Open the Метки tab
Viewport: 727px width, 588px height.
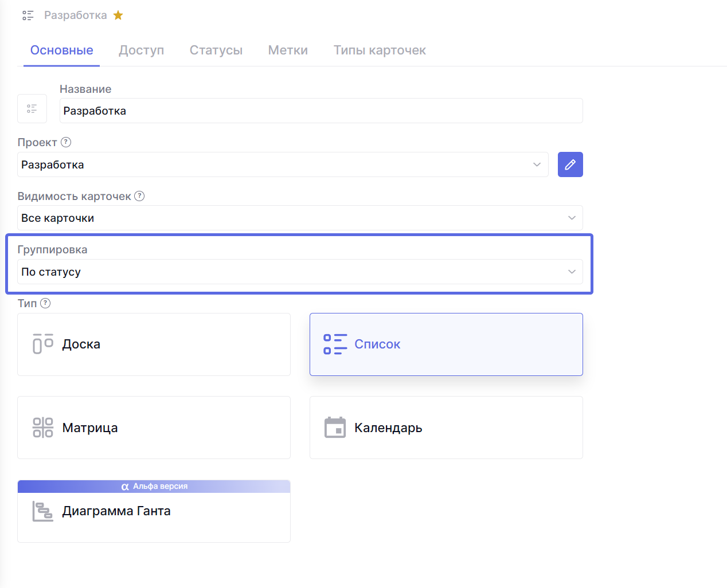288,50
